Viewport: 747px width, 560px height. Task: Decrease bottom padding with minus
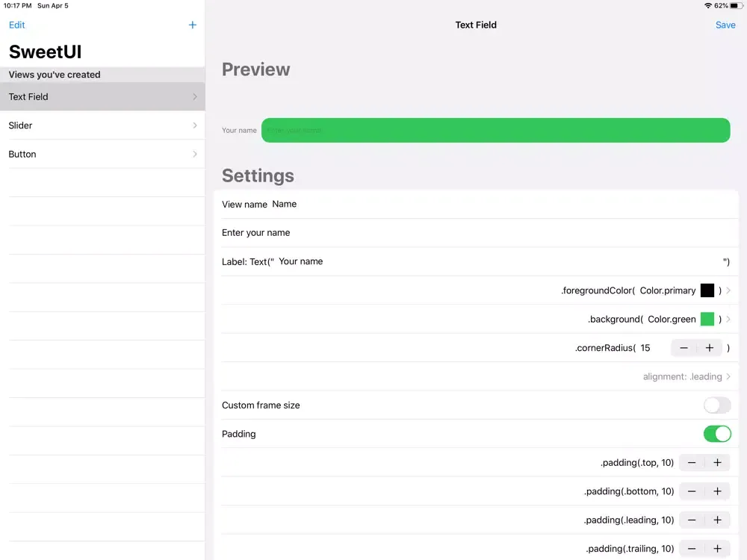pos(692,491)
